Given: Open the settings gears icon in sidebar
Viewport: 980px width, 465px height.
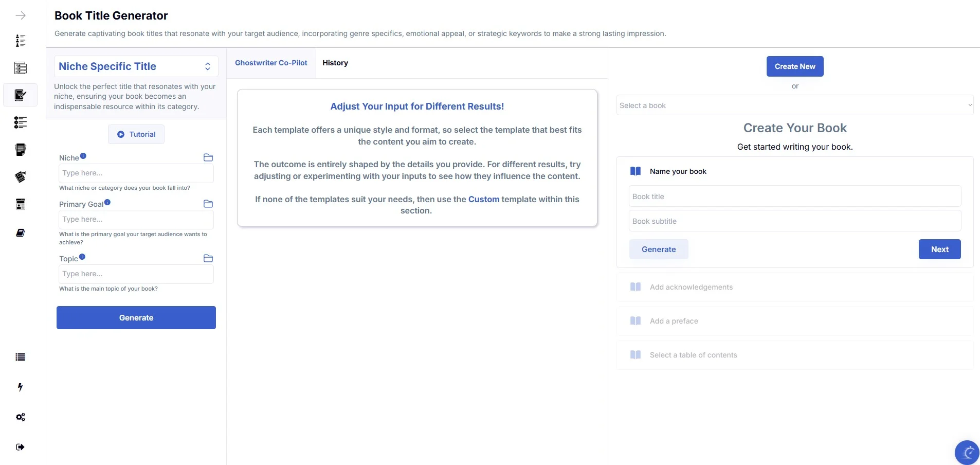Looking at the screenshot, I should pyautogui.click(x=21, y=418).
